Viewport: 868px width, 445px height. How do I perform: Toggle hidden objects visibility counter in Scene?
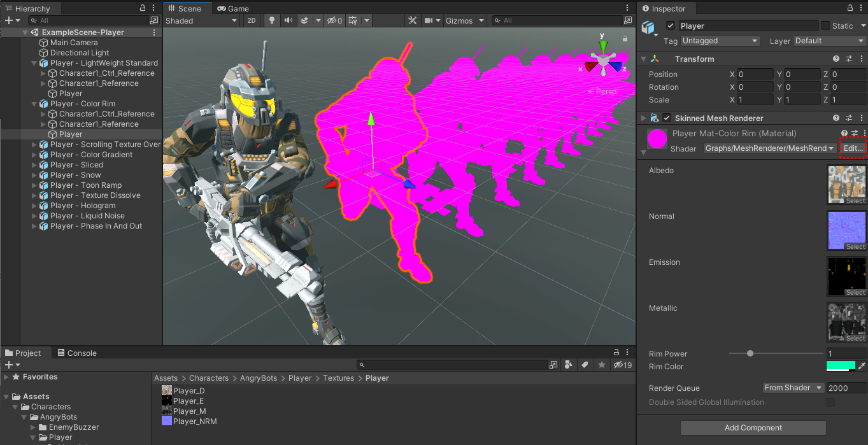pyautogui.click(x=334, y=20)
